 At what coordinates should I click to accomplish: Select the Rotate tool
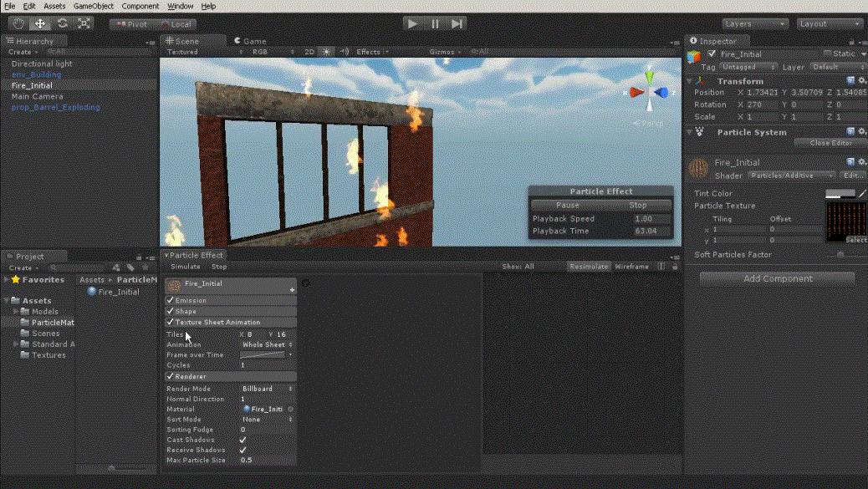click(x=63, y=23)
